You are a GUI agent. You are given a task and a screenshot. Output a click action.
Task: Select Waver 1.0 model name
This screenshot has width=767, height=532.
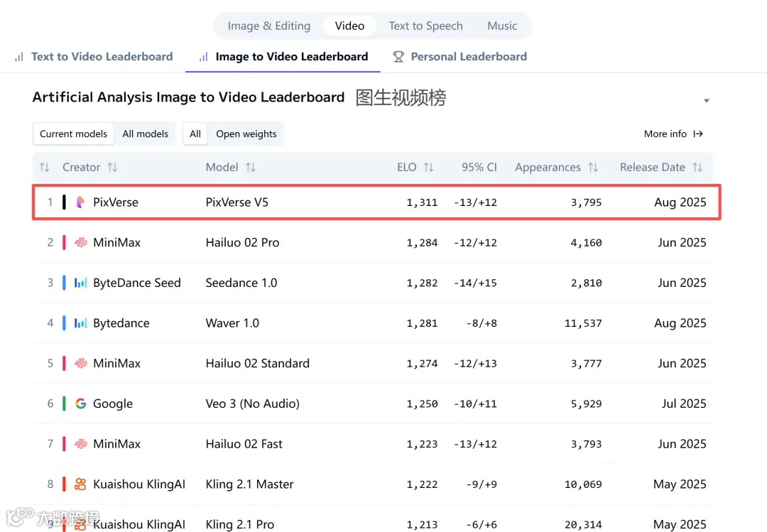pyautogui.click(x=232, y=323)
